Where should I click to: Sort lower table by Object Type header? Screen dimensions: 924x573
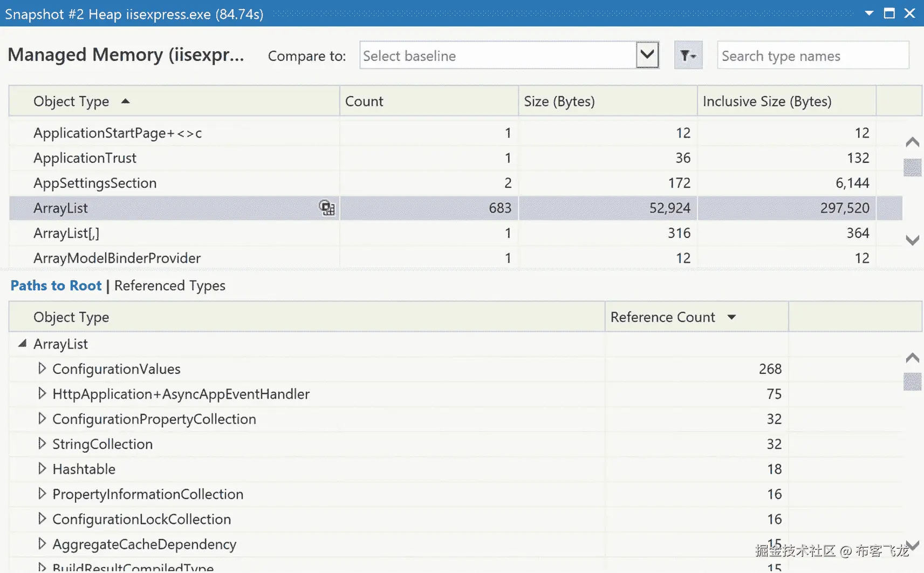pyautogui.click(x=307, y=317)
